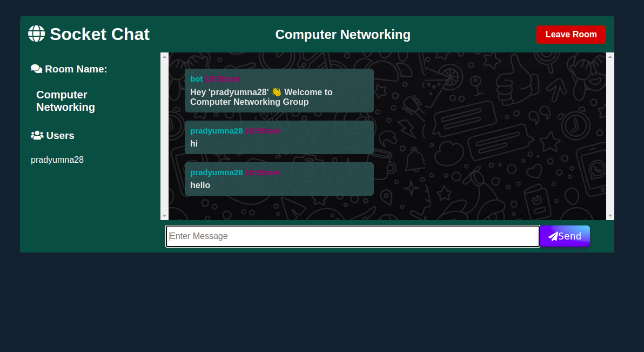This screenshot has height=352, width=644.
Task: Click the Users heading label in sidebar
Action: [x=60, y=136]
